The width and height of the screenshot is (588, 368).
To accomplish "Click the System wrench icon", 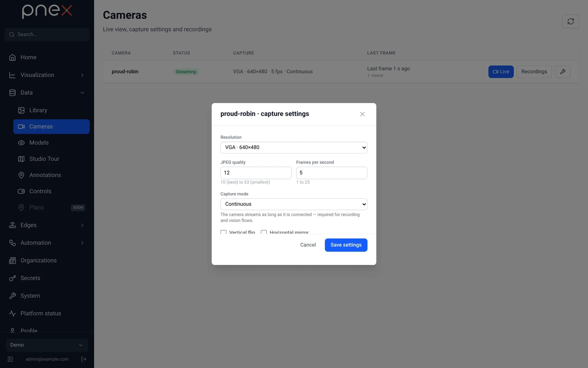I will 12,296.
